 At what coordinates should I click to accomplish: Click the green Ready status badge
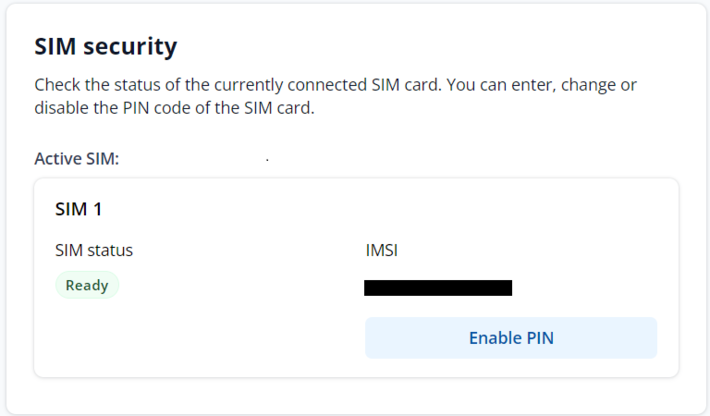(x=87, y=285)
